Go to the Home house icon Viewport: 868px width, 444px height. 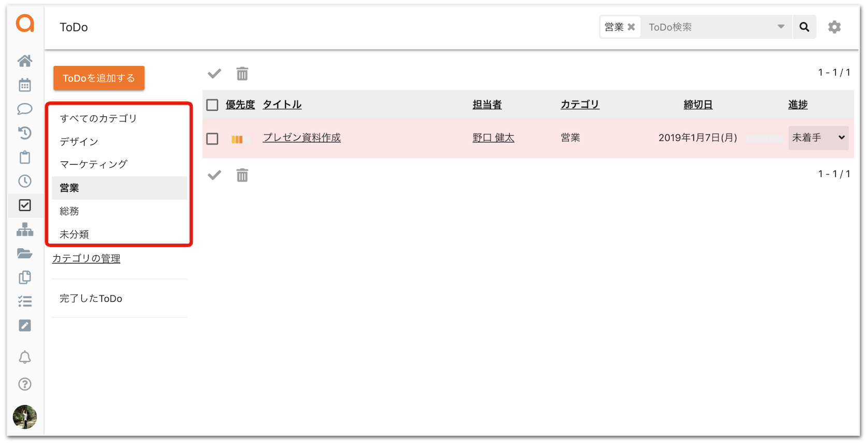click(25, 61)
